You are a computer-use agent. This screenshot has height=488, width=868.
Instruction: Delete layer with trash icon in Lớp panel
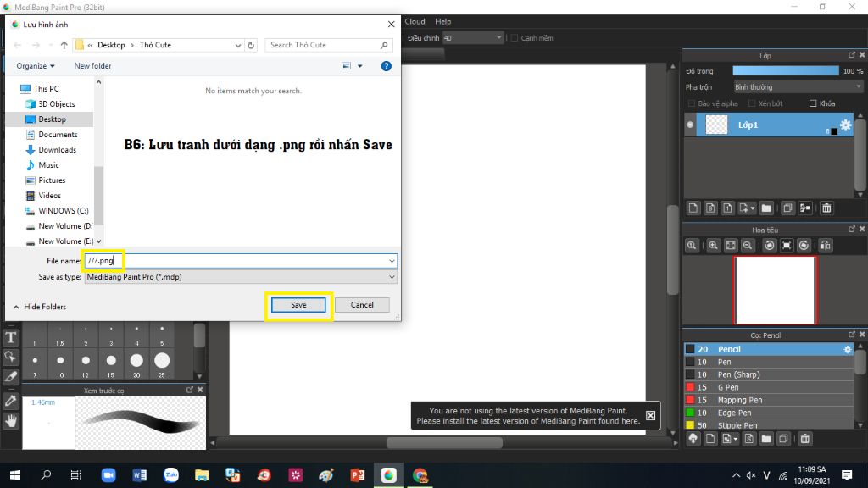[826, 208]
